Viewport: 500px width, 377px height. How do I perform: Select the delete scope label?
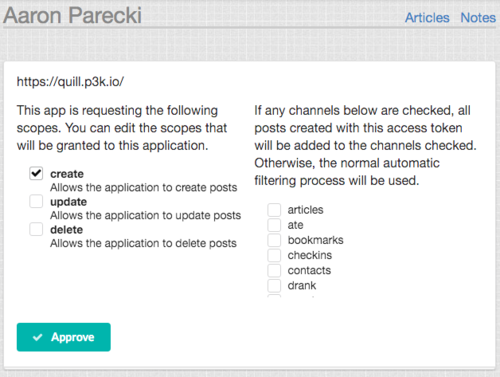pyautogui.click(x=66, y=230)
